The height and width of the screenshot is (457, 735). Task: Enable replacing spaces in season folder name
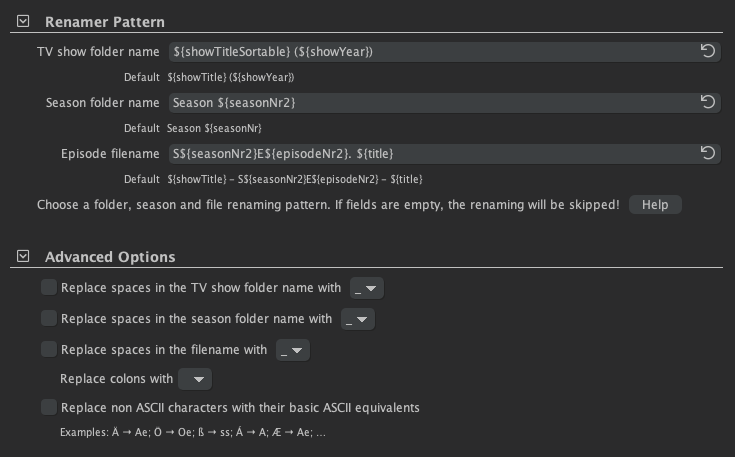pos(49,319)
